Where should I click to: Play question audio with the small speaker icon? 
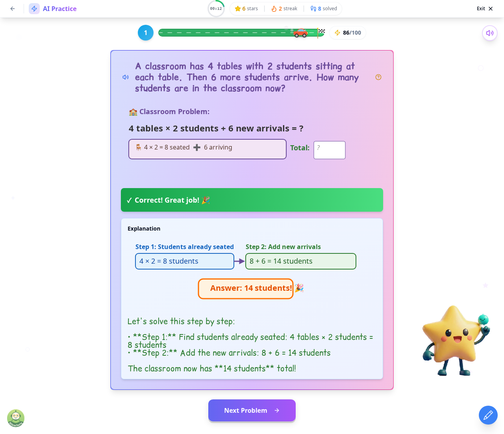point(126,77)
